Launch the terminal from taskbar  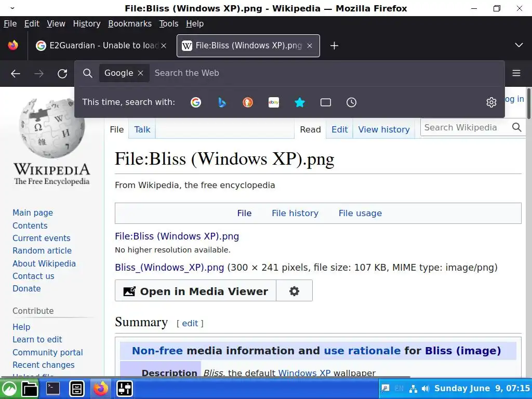54,389
